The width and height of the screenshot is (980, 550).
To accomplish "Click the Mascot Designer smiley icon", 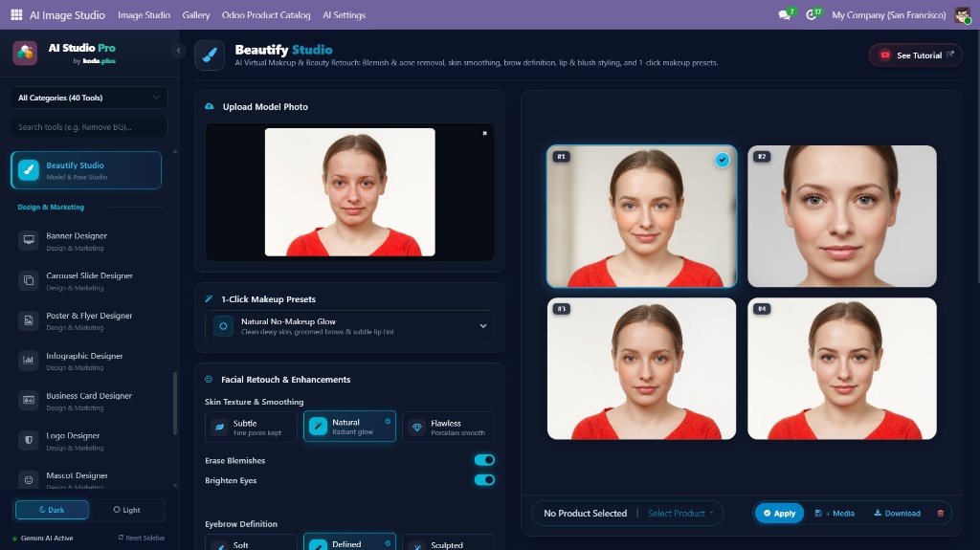I will pos(29,480).
